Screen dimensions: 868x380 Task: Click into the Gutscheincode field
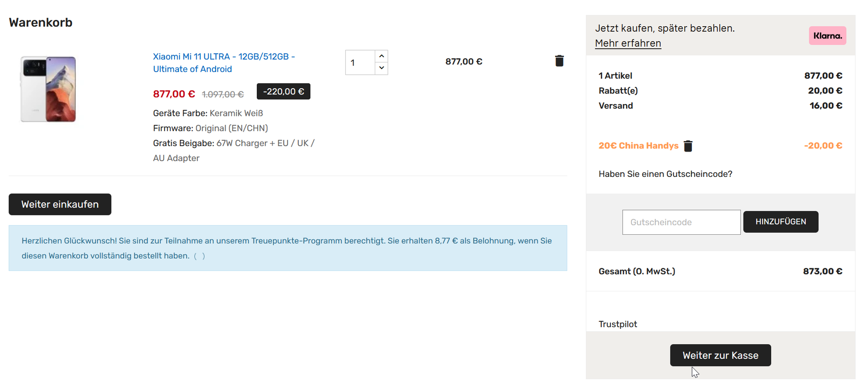pos(681,222)
